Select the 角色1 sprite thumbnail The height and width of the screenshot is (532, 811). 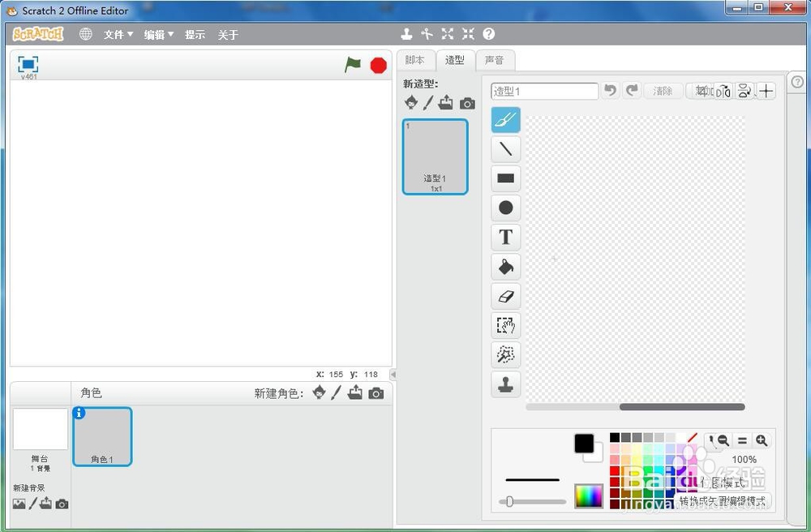tap(102, 436)
